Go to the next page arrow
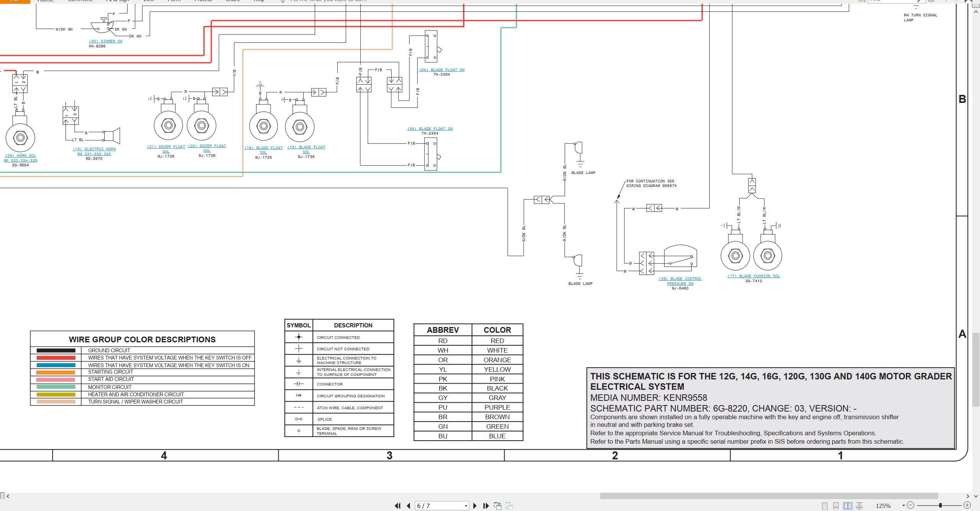Screen dimensions: 980x511 [475, 506]
